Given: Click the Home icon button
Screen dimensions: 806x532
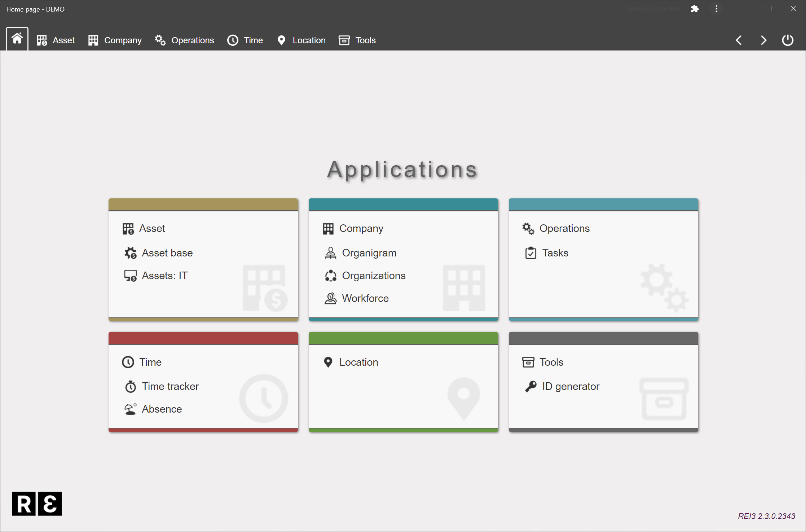Looking at the screenshot, I should 17,39.
